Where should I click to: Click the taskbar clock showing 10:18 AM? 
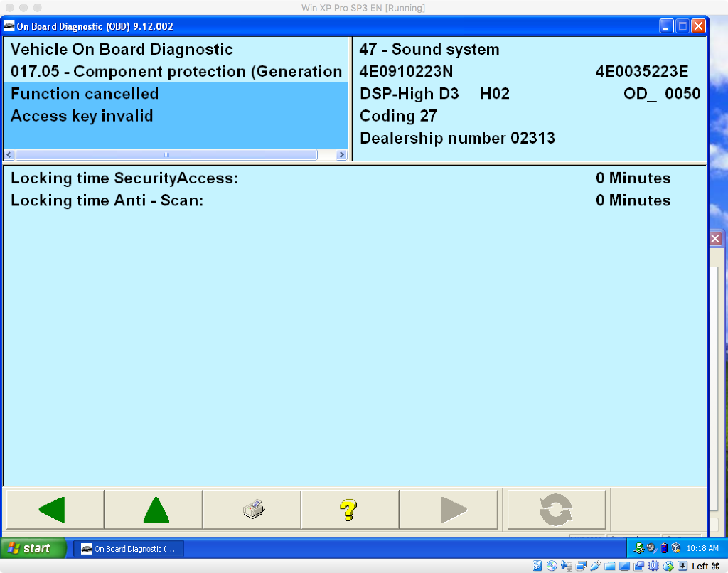click(x=703, y=548)
